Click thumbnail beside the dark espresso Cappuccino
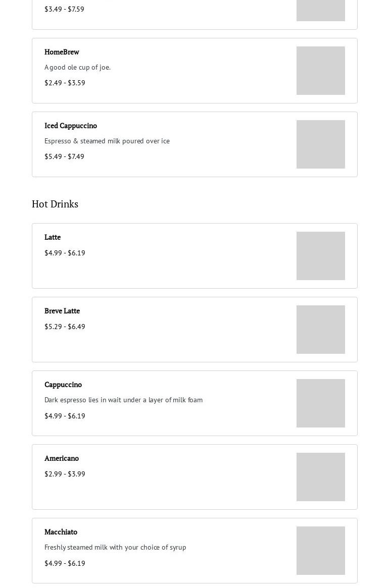Viewport: 389px width, 588px height. coord(320,403)
